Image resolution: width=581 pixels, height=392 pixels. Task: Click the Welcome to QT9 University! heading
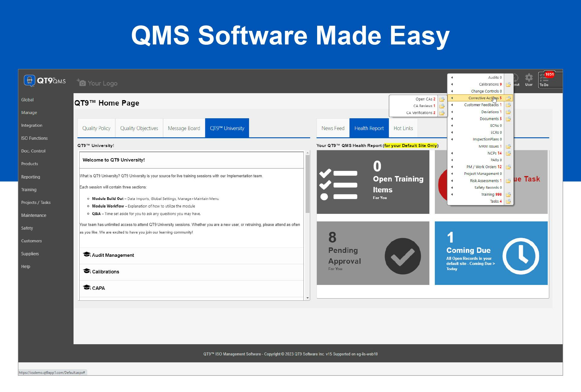[114, 160]
